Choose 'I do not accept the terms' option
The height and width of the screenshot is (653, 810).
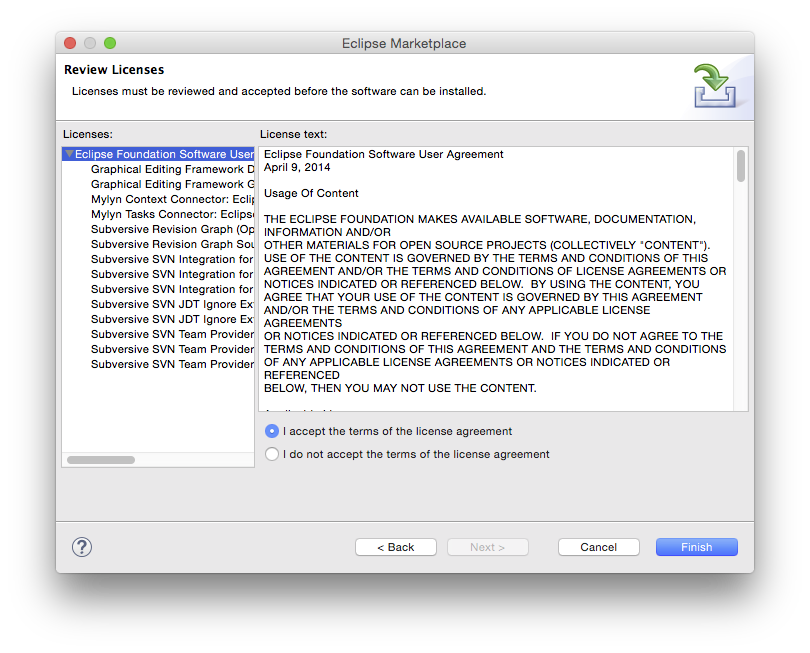272,454
